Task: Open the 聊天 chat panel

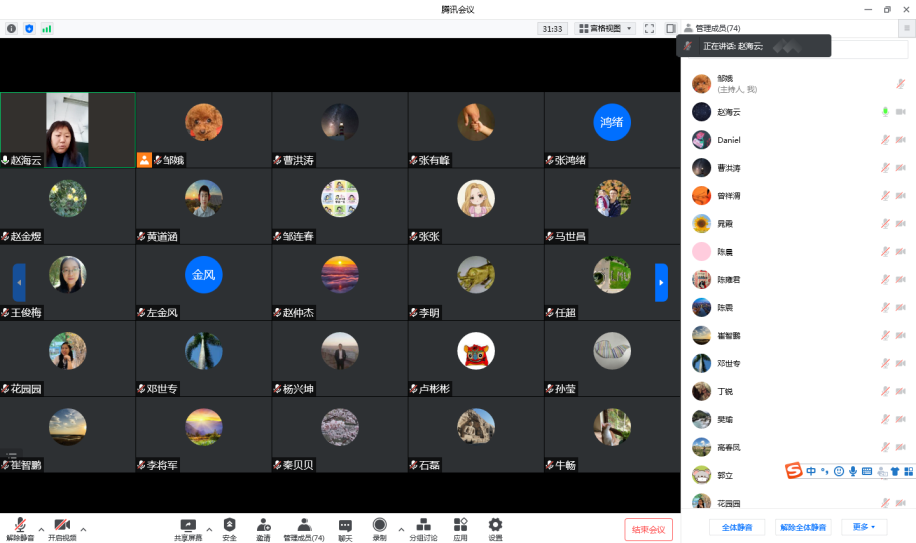Action: pyautogui.click(x=345, y=528)
